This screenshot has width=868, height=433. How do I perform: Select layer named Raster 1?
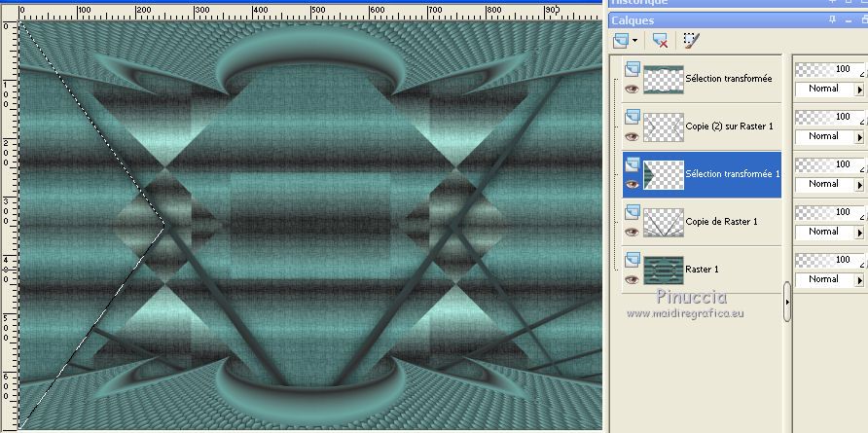click(x=702, y=270)
